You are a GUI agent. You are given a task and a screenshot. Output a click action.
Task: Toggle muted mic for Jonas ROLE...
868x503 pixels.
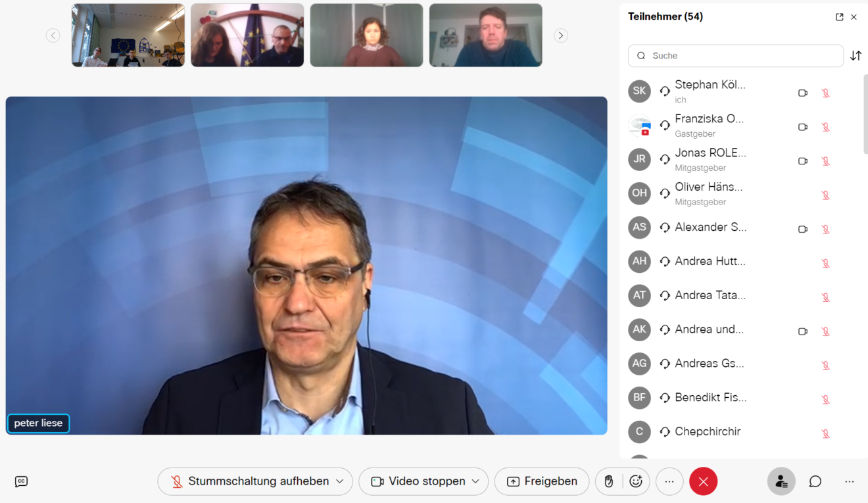pos(826,161)
